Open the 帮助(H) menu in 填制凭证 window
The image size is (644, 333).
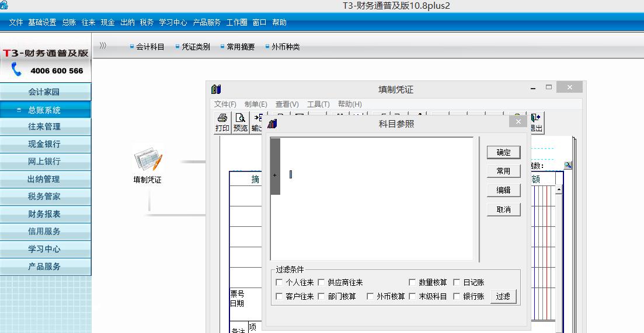[350, 104]
